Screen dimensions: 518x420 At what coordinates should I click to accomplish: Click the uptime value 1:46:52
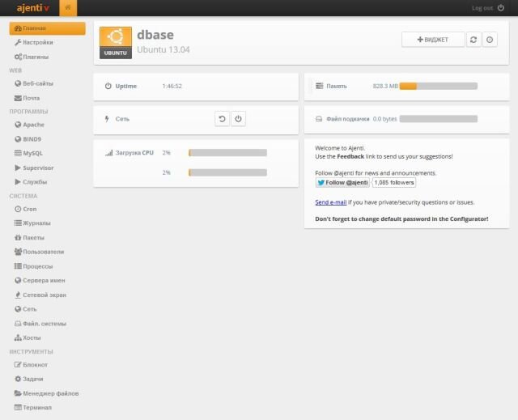[x=172, y=86]
